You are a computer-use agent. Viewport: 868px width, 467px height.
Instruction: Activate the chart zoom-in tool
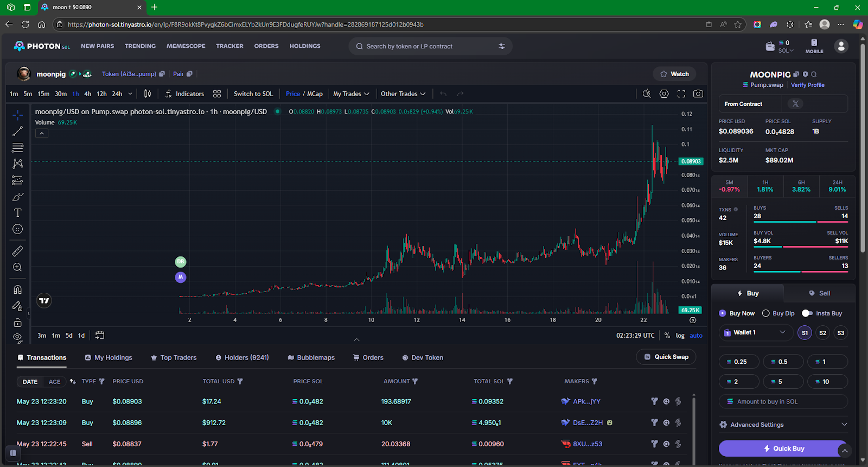click(17, 267)
